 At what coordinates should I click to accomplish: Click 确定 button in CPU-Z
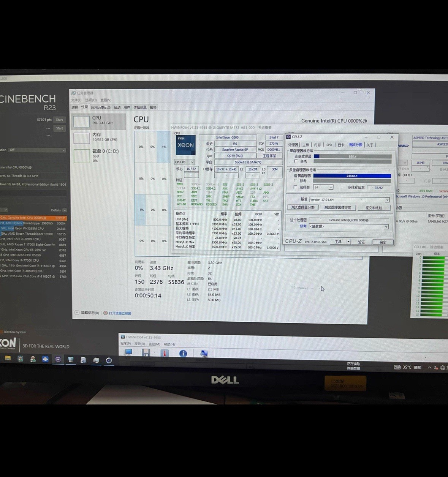point(383,242)
